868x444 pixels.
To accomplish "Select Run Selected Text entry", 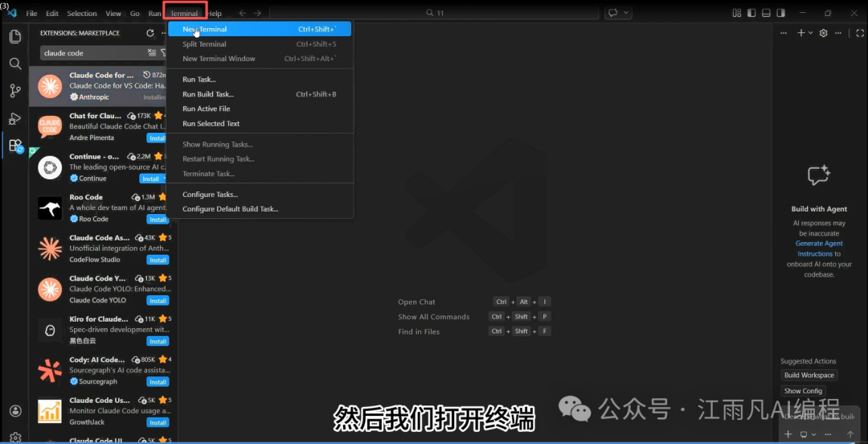I will click(x=260, y=124).
